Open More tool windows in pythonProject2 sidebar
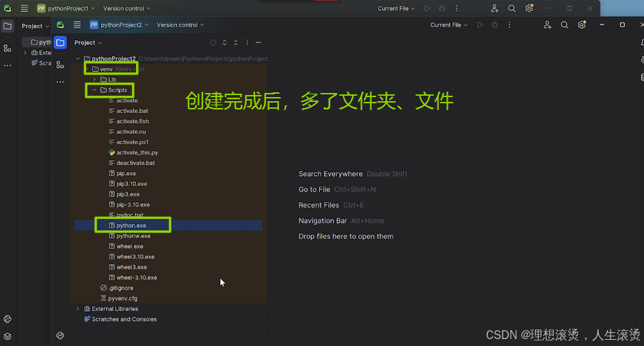The width and height of the screenshot is (644, 346). (x=60, y=82)
